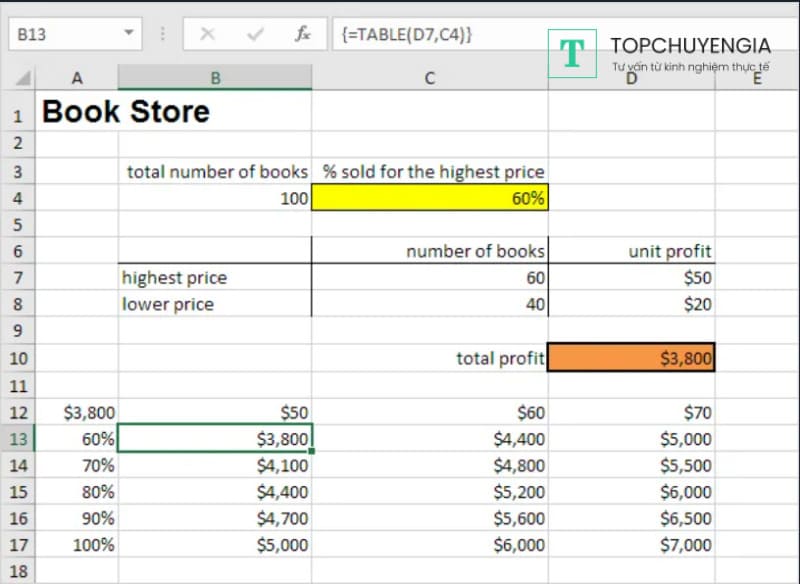Select row 13 header

(x=18, y=438)
